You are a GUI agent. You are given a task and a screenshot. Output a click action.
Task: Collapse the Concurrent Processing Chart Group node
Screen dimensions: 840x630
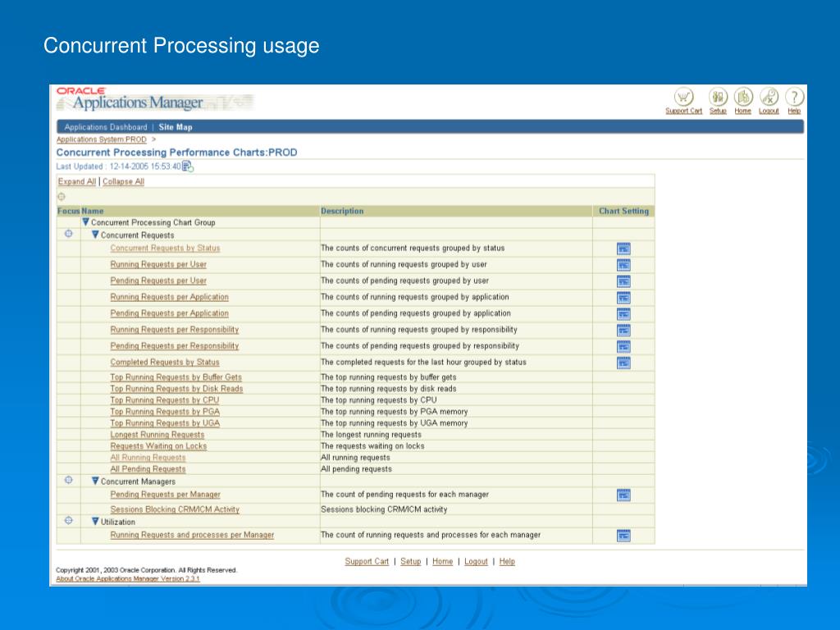click(x=85, y=221)
